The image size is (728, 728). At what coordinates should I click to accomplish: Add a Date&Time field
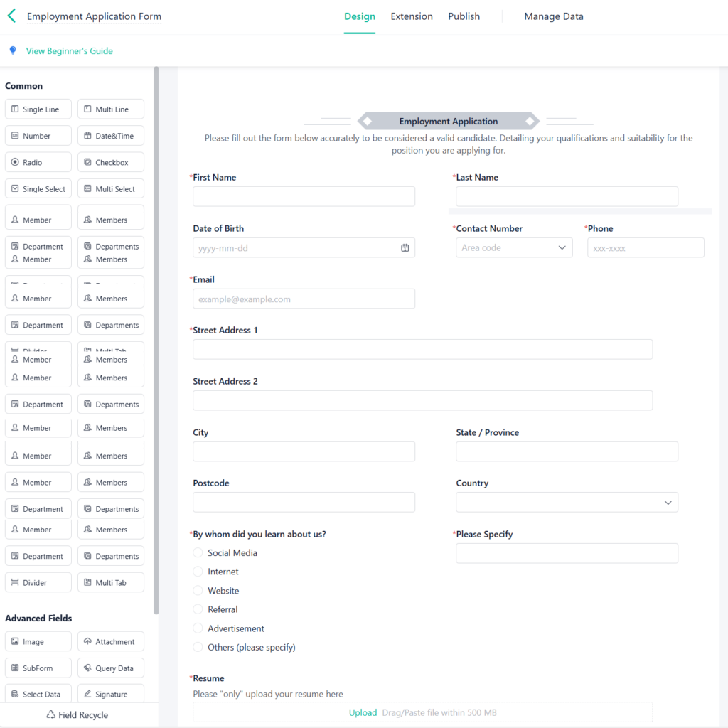[x=111, y=136]
